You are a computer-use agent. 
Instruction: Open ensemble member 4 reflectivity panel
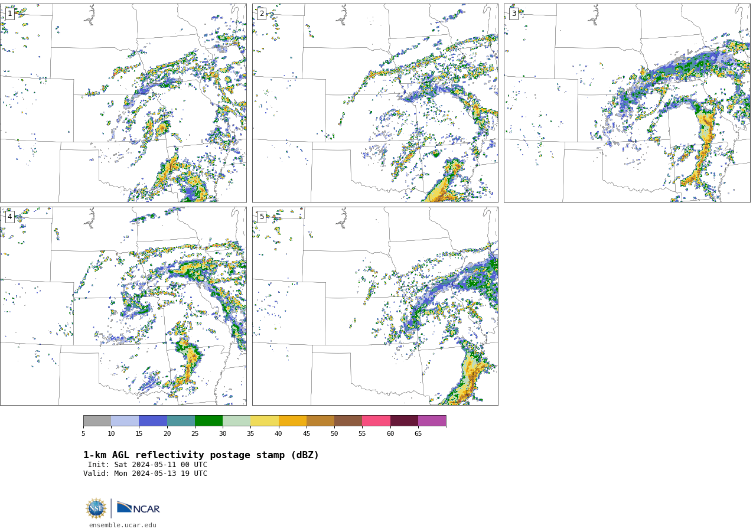pyautogui.click(x=123, y=306)
